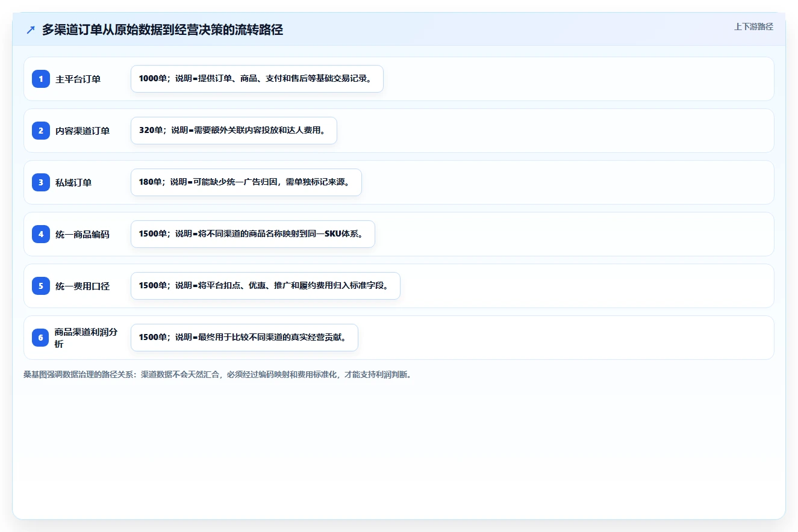Select step badge number 2
Viewport: 798px width, 532px height.
41,131
